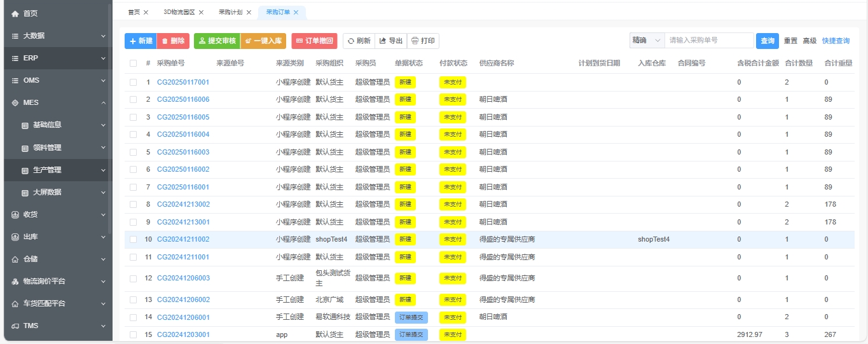Click the home icon beside 首页 in sidebar

(x=15, y=13)
